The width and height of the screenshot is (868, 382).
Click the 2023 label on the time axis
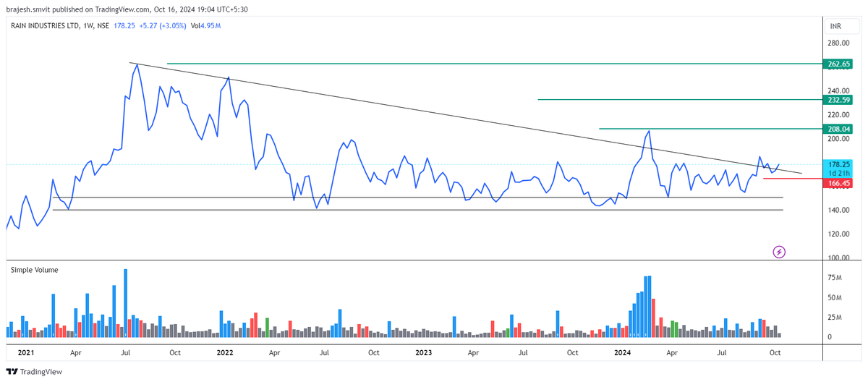pos(423,352)
